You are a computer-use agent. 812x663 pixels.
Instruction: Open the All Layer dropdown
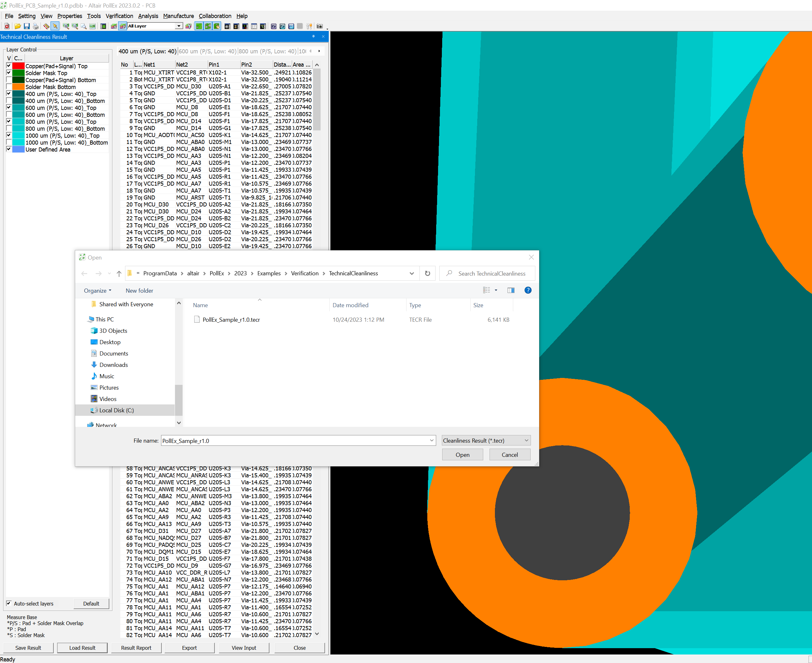pyautogui.click(x=178, y=26)
